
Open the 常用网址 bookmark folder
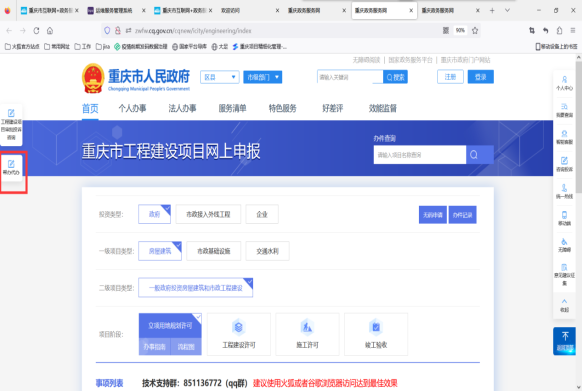57,47
